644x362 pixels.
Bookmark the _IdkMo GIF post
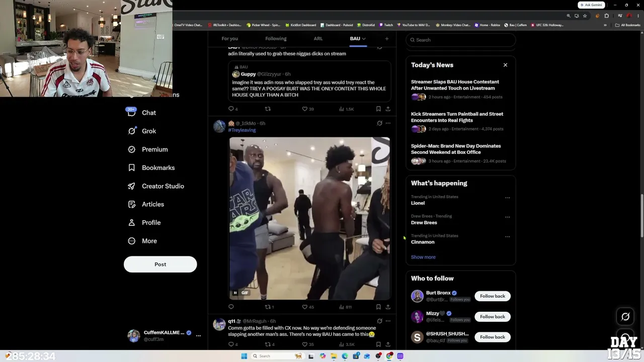(378, 307)
